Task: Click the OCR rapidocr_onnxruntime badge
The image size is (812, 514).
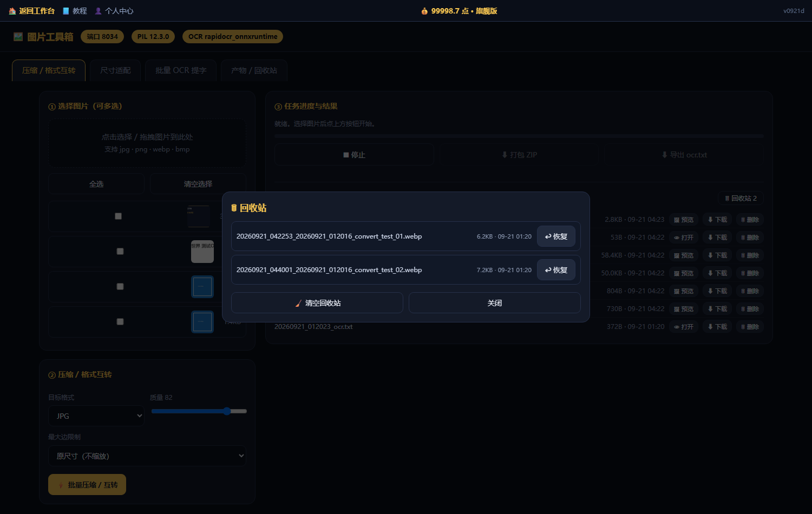Action: (233, 37)
